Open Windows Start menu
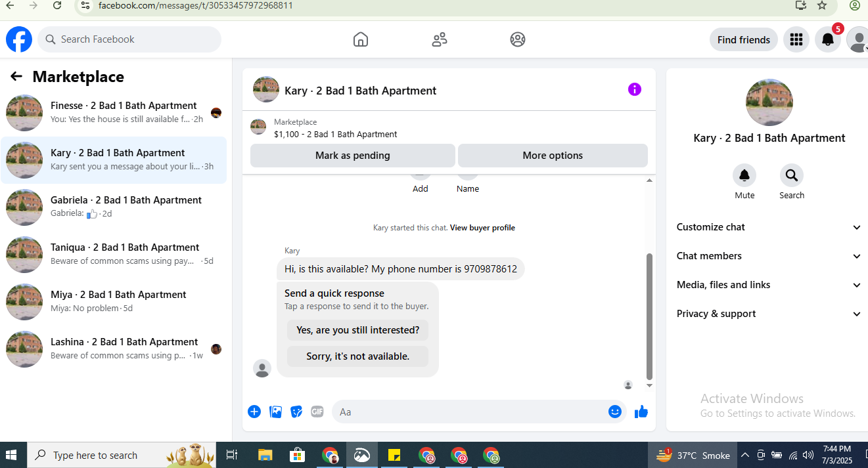 tap(11, 455)
